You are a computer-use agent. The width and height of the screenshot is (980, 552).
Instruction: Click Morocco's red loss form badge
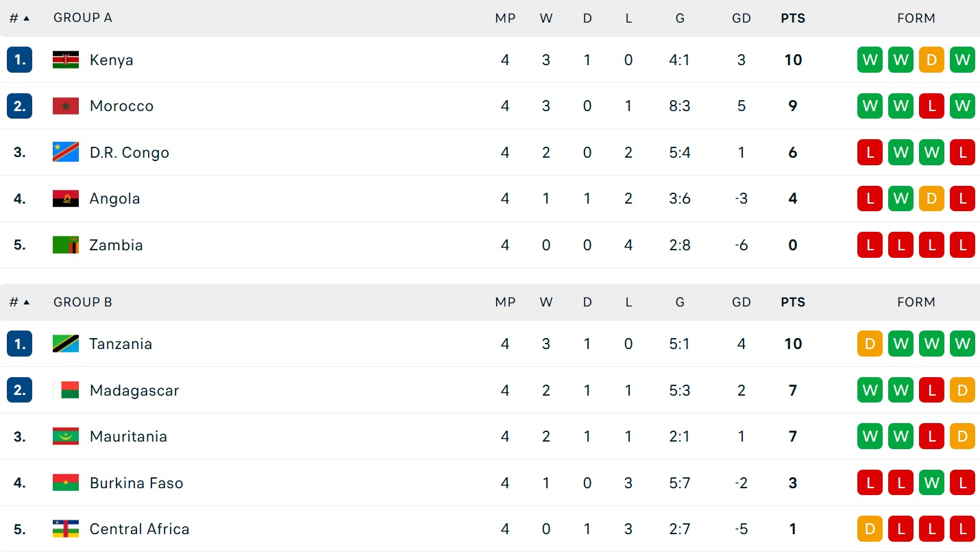click(x=931, y=106)
